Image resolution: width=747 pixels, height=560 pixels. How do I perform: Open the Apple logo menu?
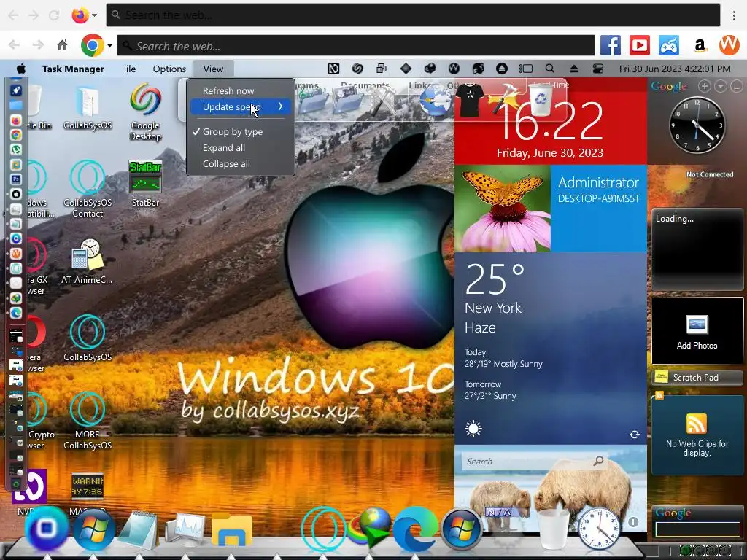point(21,69)
